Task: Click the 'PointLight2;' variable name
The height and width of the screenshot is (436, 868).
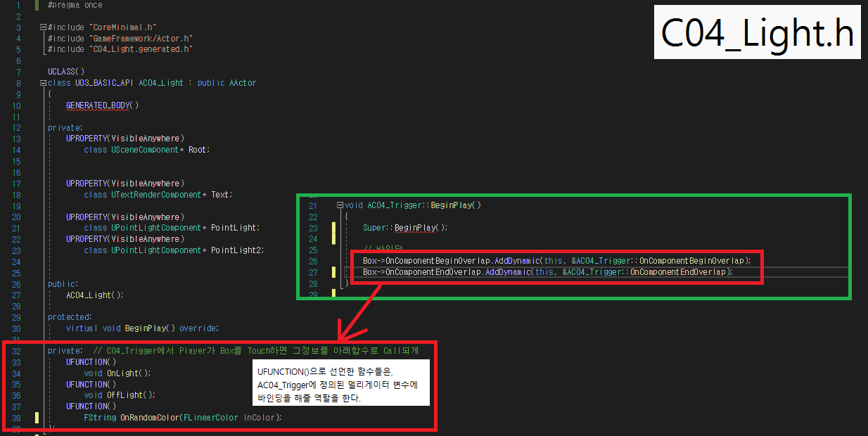Action: pos(238,250)
